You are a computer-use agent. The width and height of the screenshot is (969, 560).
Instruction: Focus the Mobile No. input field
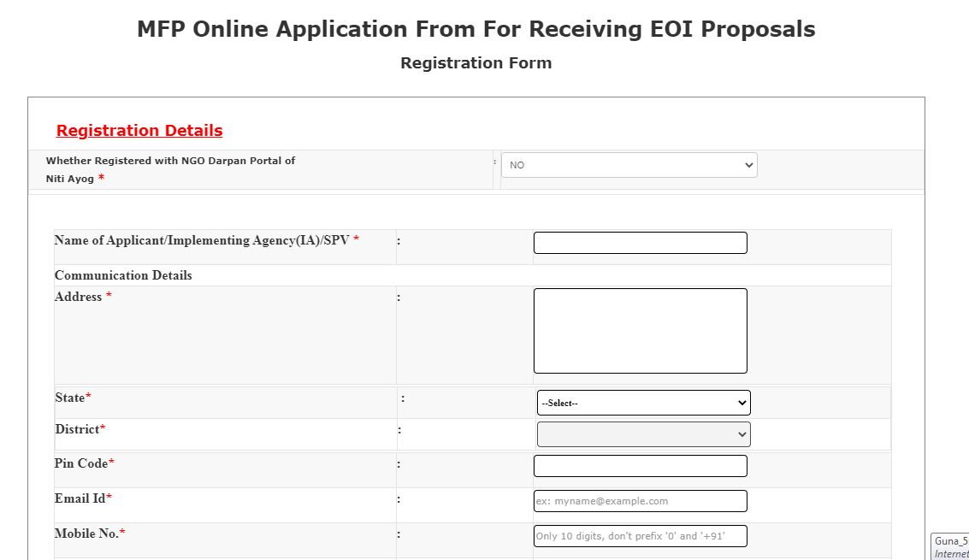pyautogui.click(x=640, y=536)
